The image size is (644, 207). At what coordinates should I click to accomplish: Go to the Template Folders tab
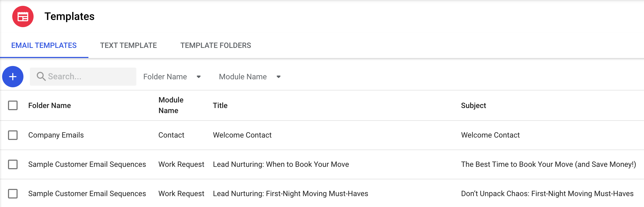215,45
